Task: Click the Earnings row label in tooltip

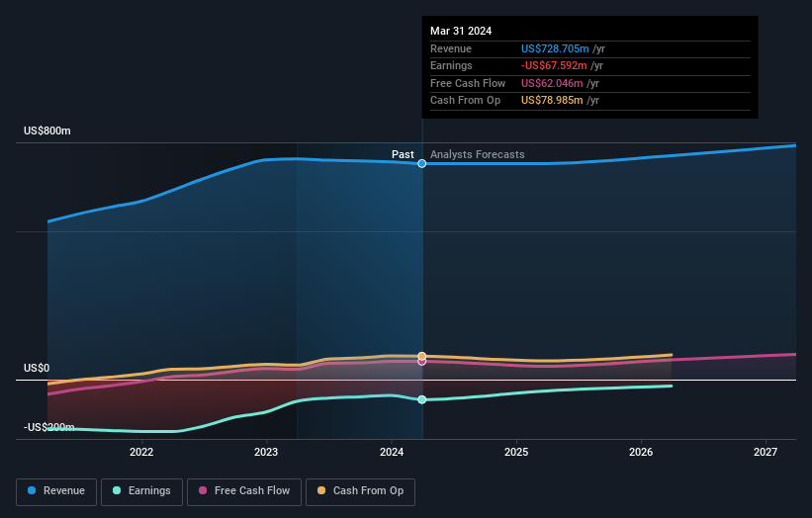Action: tap(451, 65)
